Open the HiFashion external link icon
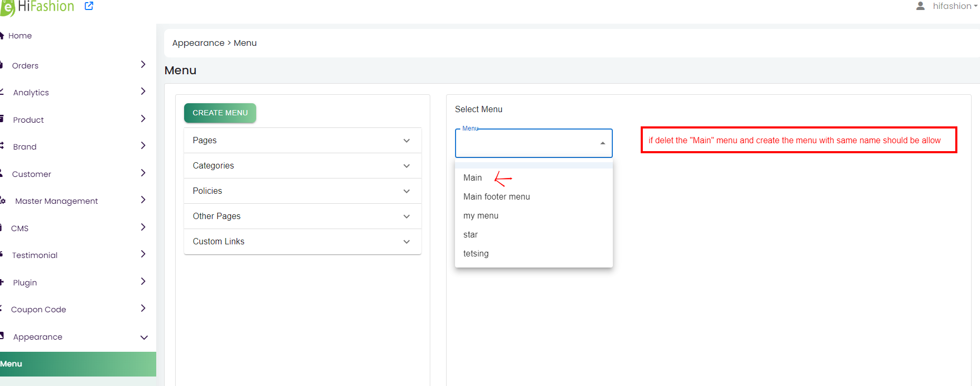This screenshot has height=386, width=980. click(89, 6)
